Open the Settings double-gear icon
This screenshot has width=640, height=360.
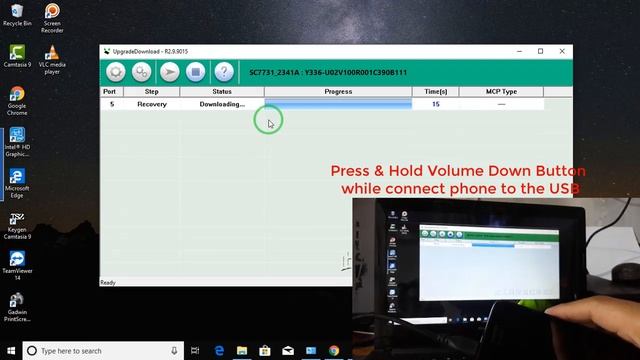coord(142,72)
